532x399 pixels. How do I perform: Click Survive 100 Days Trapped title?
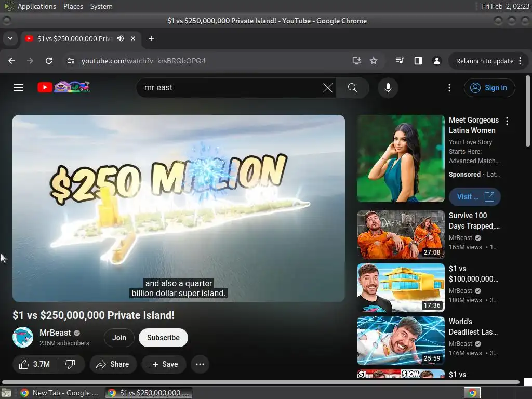pyautogui.click(x=474, y=220)
